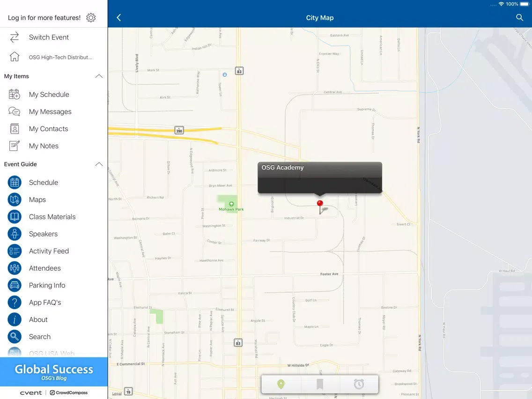Viewport: 532px width, 399px height.
Task: Tap the Switch Event arrows icon
Action: (x=14, y=37)
